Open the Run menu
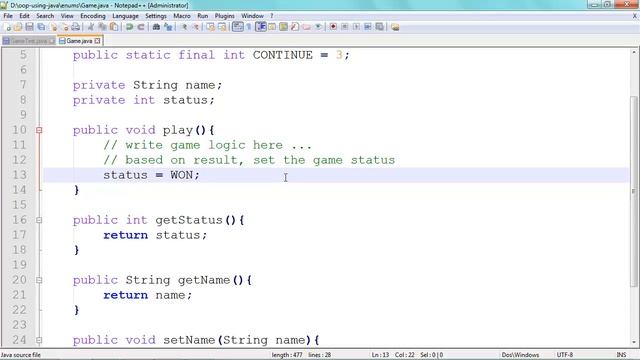The width and height of the screenshot is (640, 360). pyautogui.click(x=202, y=16)
